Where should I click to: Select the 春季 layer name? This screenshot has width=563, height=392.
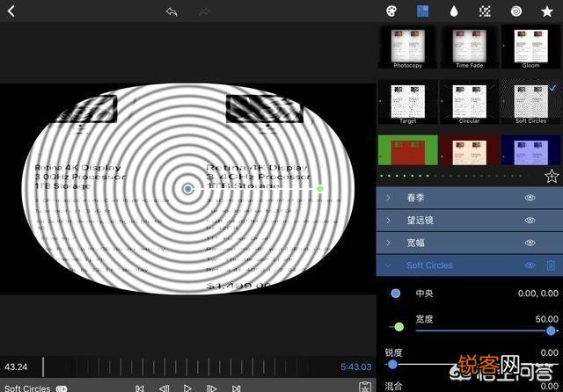(x=415, y=198)
